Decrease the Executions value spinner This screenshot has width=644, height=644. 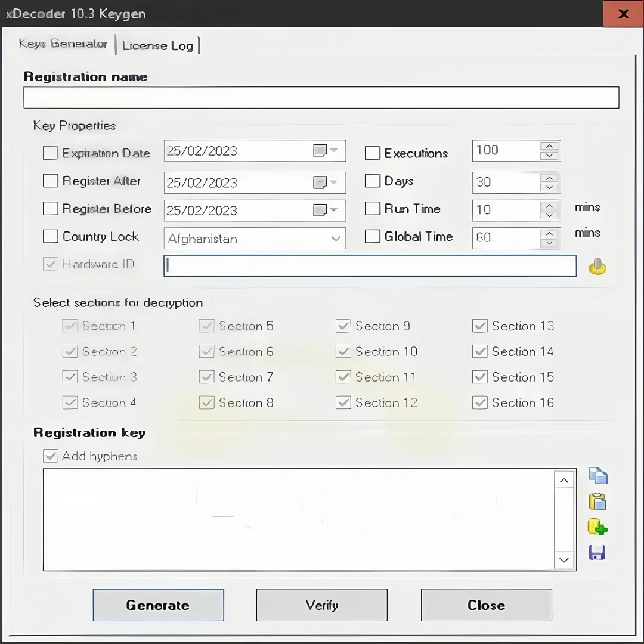click(549, 156)
